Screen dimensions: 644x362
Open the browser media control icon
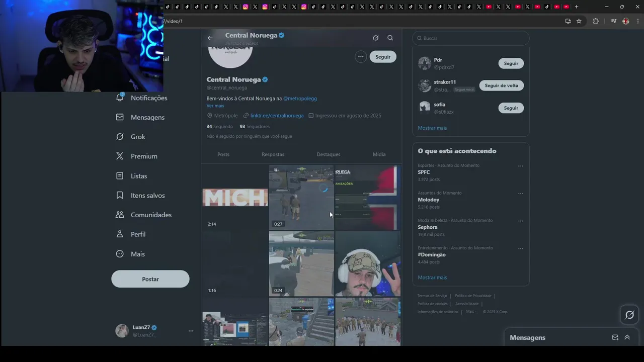pyautogui.click(x=613, y=21)
